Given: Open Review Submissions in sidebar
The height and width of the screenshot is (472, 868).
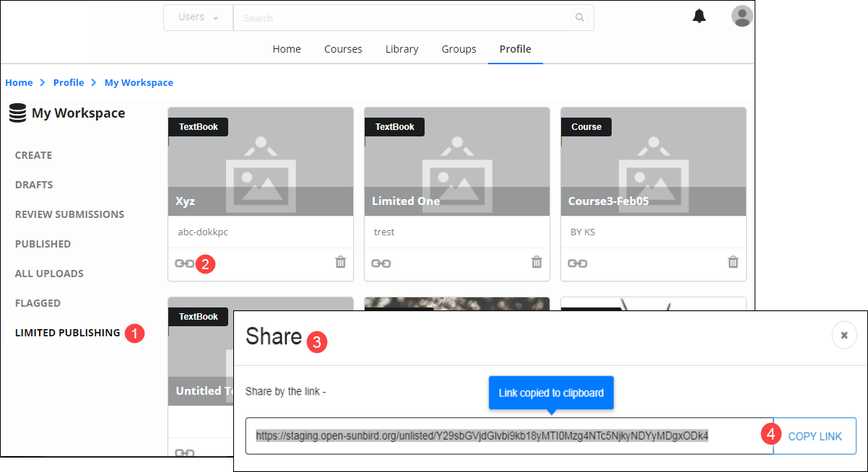Looking at the screenshot, I should [x=69, y=214].
